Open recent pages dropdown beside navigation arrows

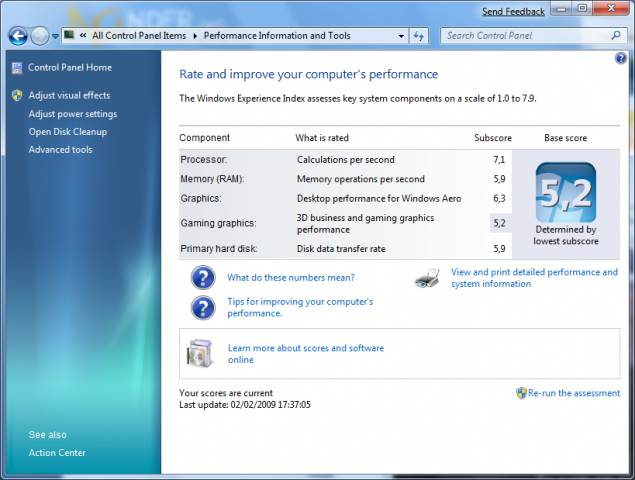(55, 36)
